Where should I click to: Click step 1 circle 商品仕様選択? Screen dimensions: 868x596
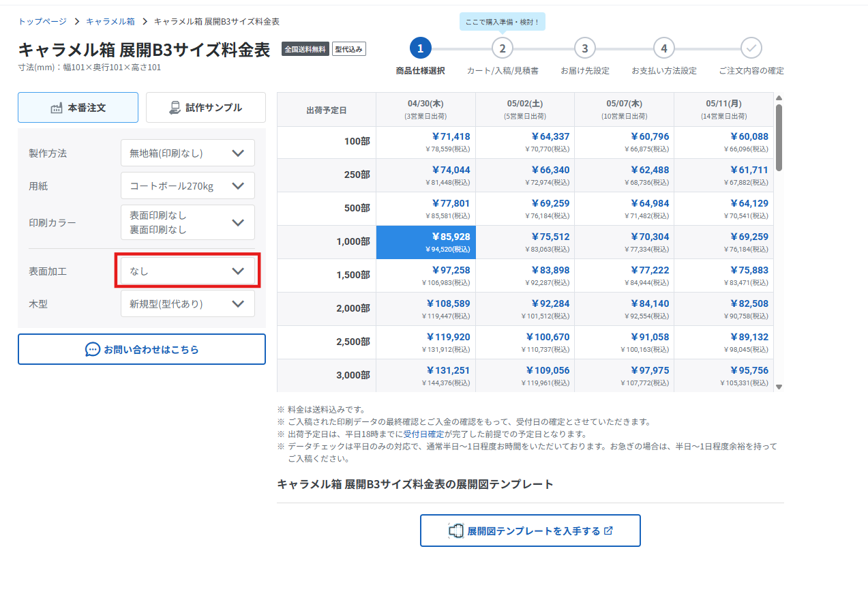[420, 48]
